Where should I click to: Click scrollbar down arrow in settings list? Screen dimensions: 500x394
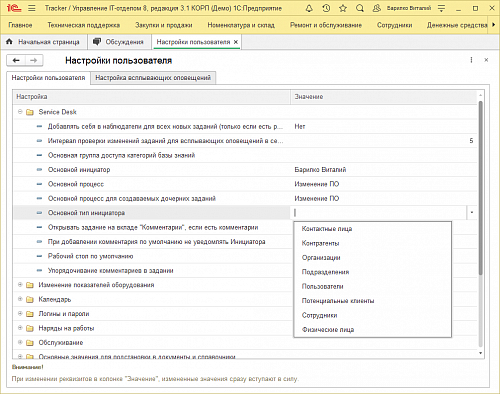tap(480, 353)
